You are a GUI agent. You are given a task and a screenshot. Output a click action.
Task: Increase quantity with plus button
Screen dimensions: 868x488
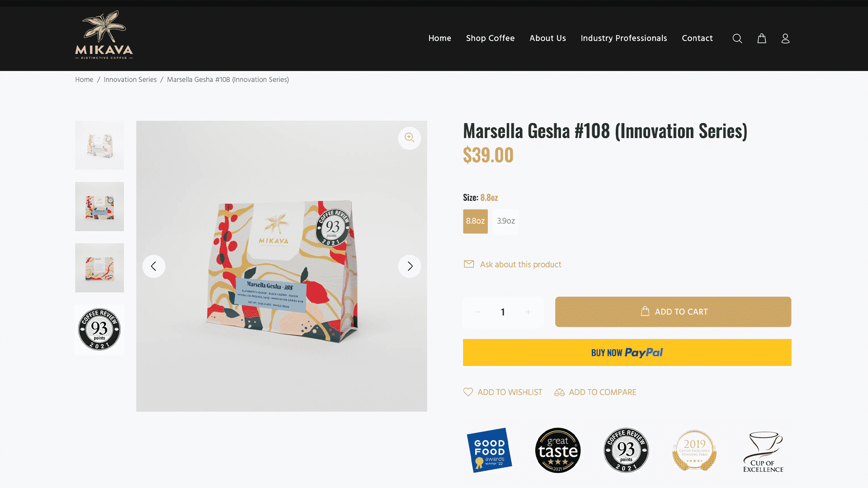[528, 312]
